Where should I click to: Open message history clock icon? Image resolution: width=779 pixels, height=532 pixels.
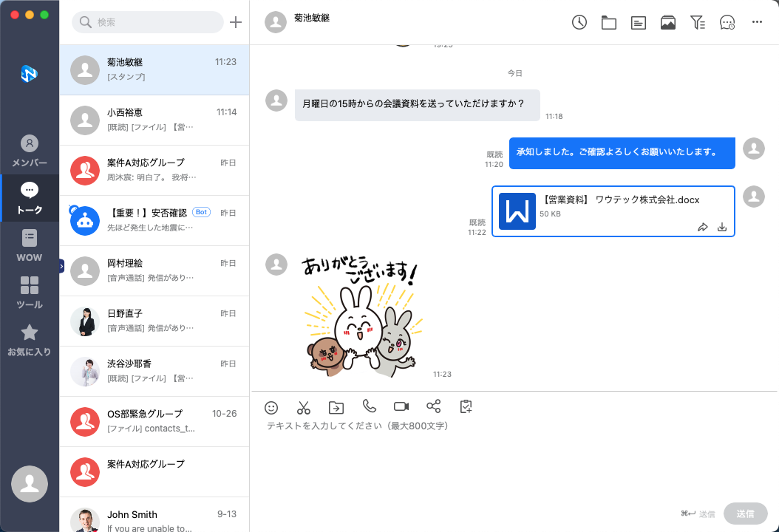coord(579,22)
